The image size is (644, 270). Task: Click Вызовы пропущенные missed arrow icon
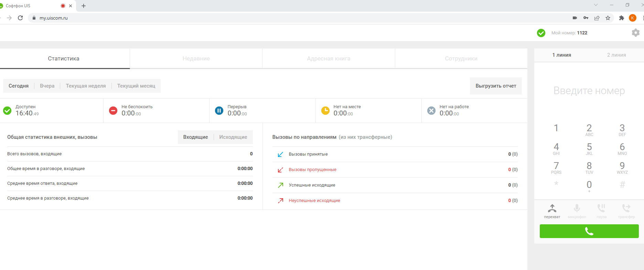point(280,170)
